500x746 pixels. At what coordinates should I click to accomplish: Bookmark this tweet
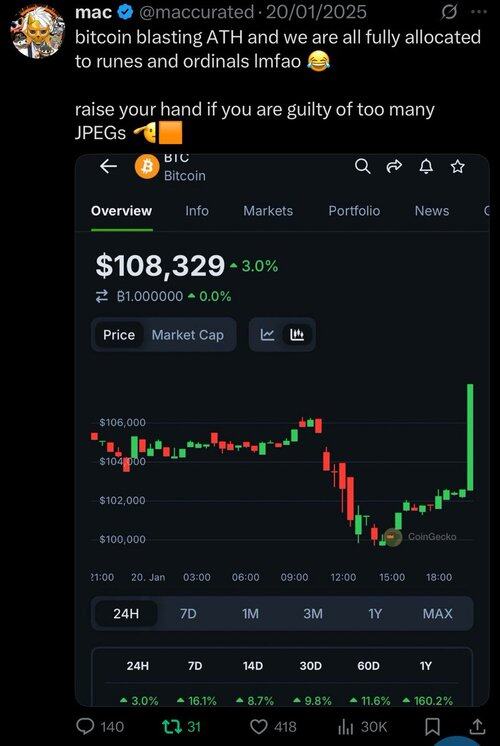[432, 726]
